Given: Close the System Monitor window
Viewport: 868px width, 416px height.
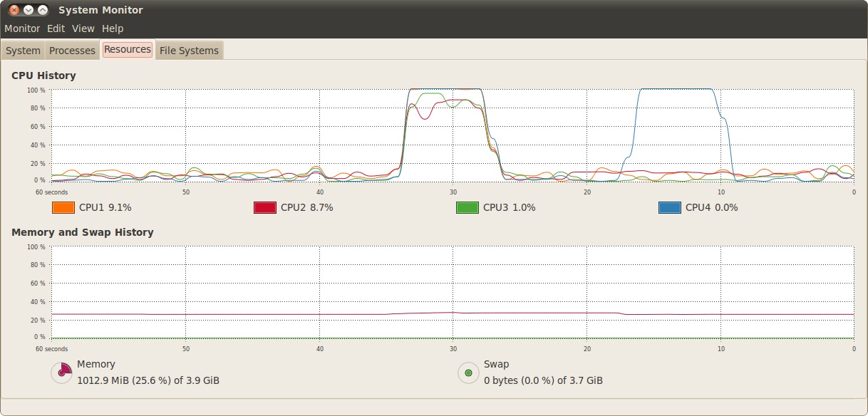Looking at the screenshot, I should (14, 10).
